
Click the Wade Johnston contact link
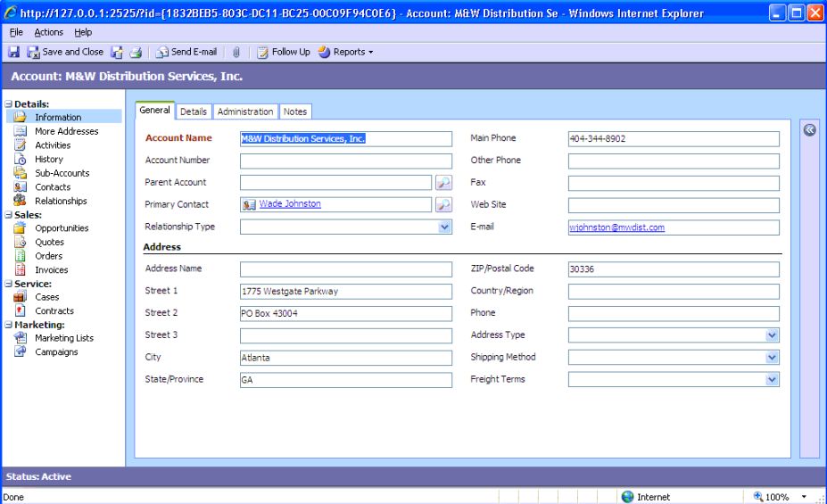(x=290, y=203)
